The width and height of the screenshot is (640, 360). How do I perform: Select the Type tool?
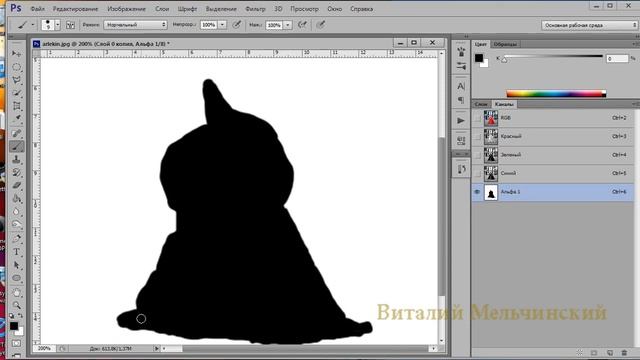[16, 252]
